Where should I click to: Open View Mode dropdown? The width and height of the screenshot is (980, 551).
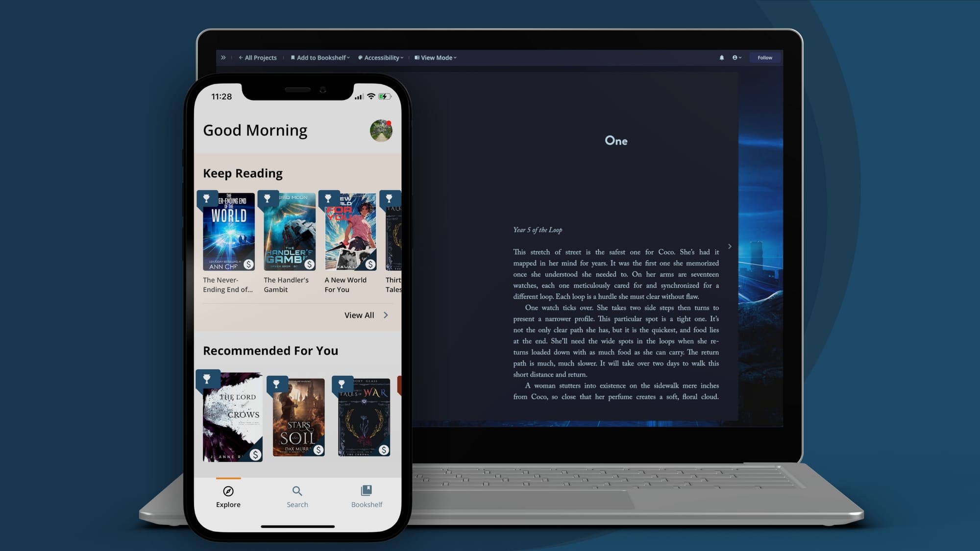(x=436, y=58)
